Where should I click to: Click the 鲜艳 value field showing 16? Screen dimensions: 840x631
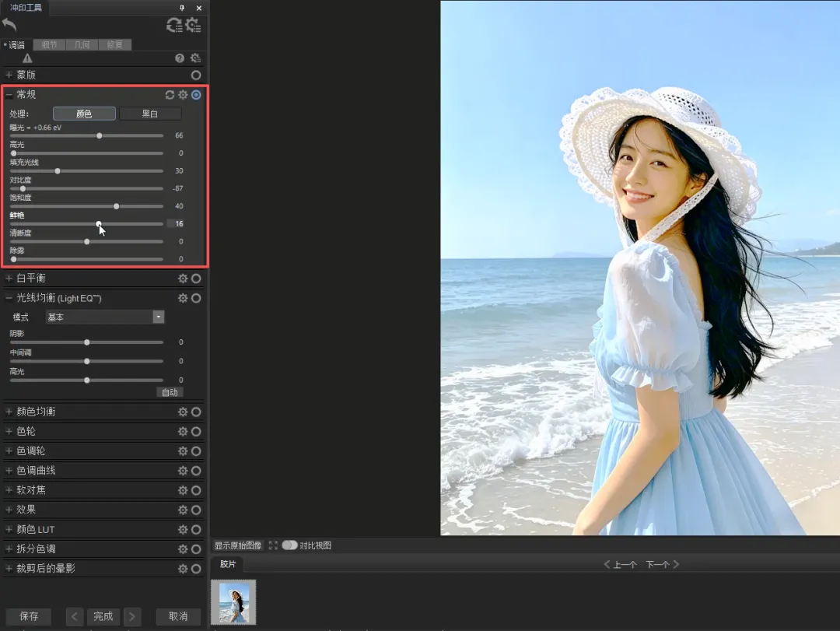point(176,224)
